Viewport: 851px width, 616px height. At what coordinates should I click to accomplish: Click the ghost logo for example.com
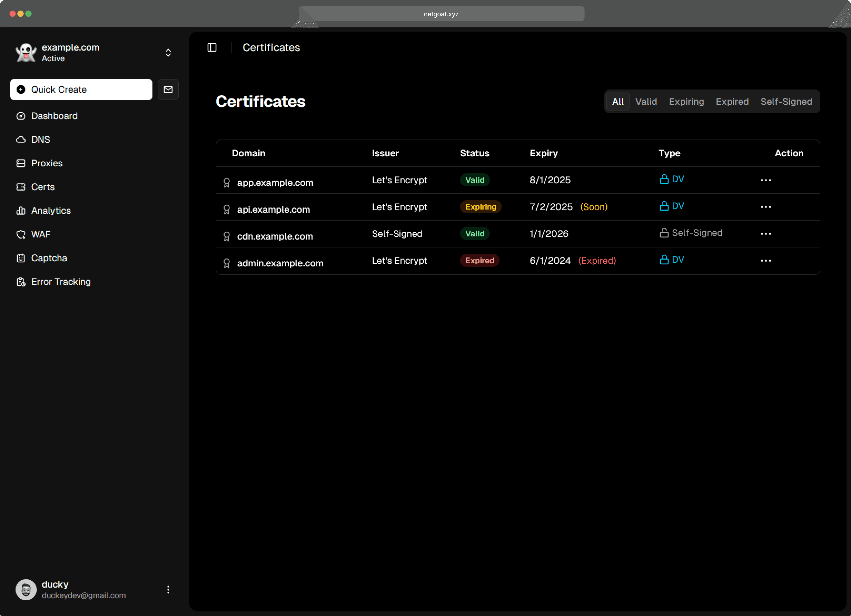coord(26,53)
